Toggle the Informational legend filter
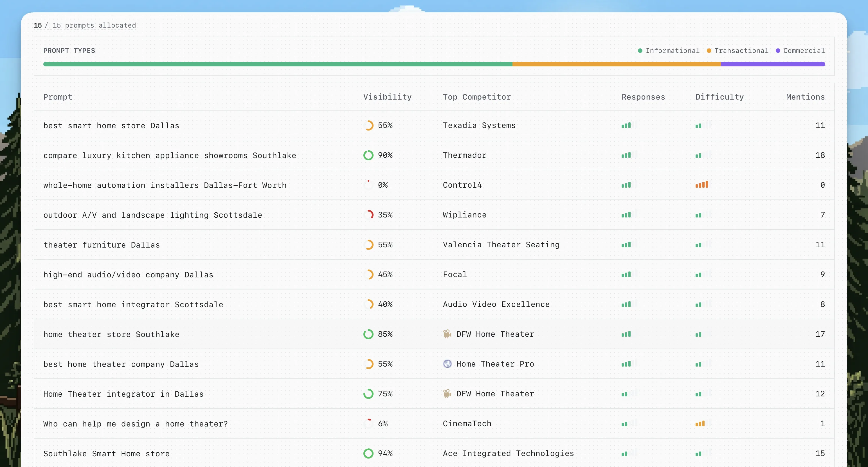 tap(669, 51)
